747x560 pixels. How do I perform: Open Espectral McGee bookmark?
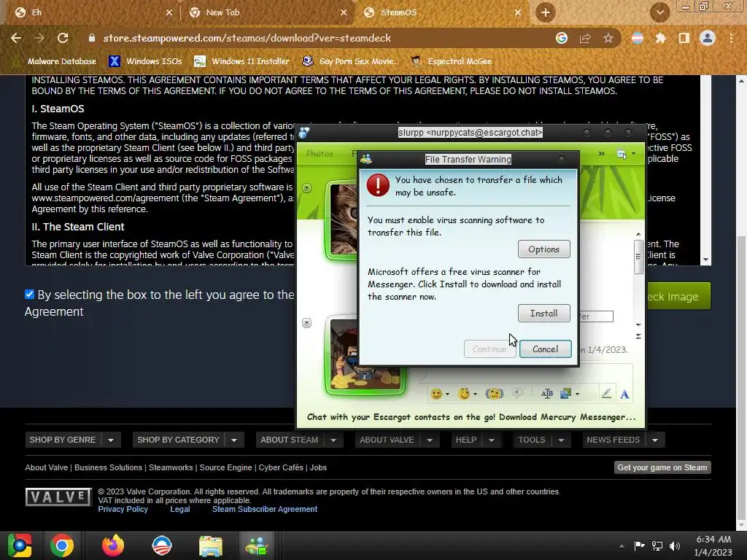[452, 61]
